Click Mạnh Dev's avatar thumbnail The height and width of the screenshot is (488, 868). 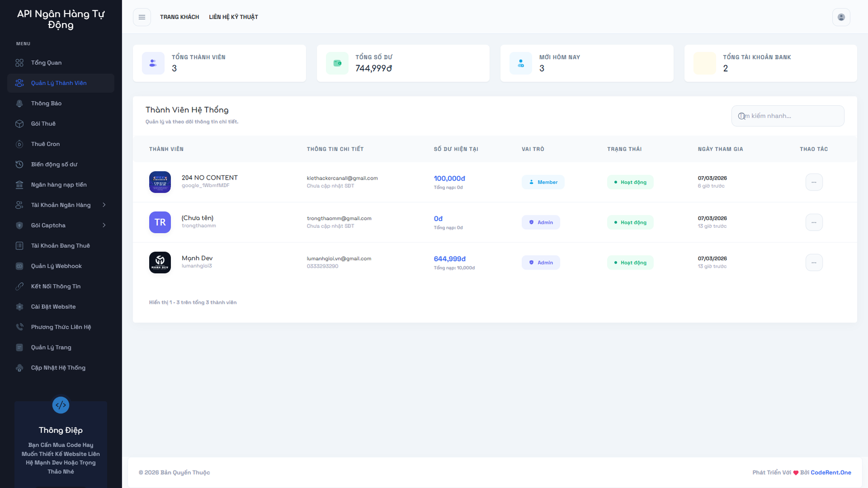tap(160, 262)
